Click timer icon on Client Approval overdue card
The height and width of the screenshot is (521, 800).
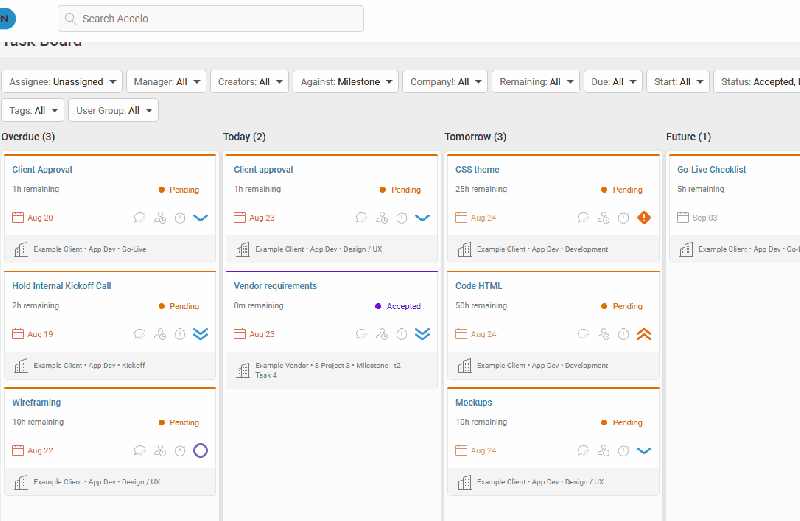(x=180, y=218)
